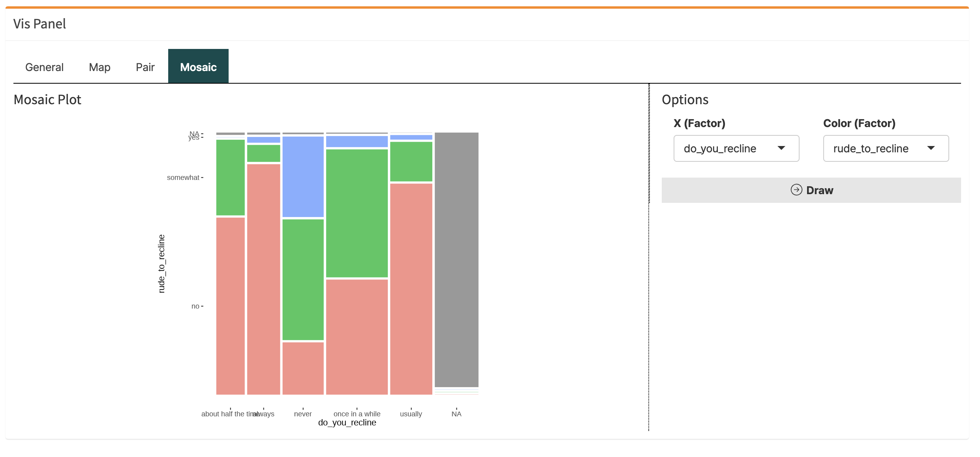
Task: Click the arrow icon inside the Draw button
Action: click(x=798, y=190)
